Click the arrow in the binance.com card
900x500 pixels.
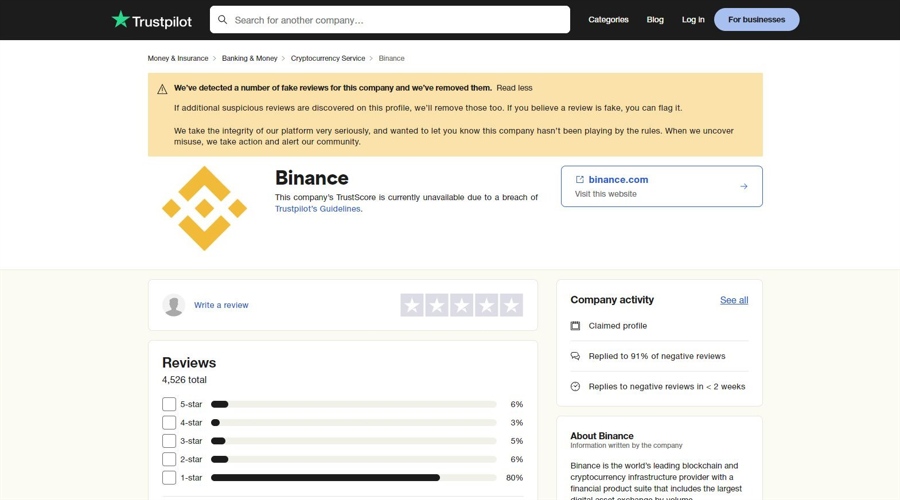point(743,187)
